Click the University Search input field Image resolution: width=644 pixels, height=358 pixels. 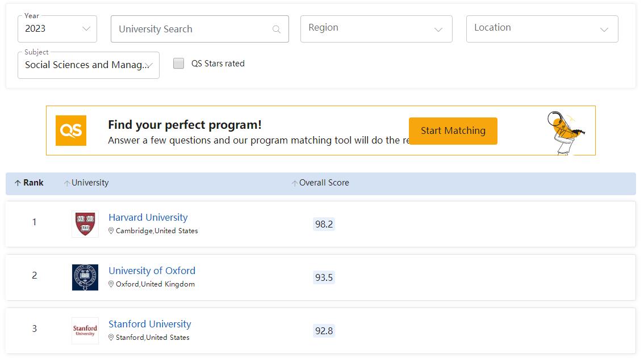pyautogui.click(x=193, y=30)
